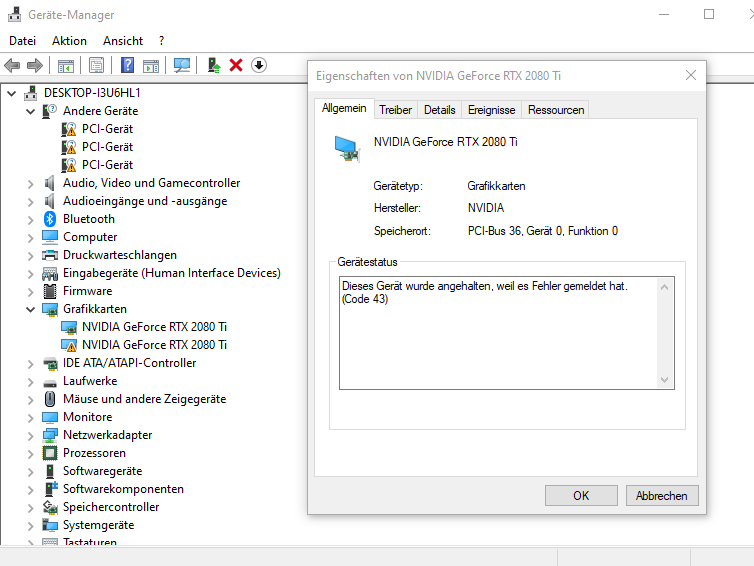Click the Properties toolbar icon
Screen dimensions: 754x566
(96, 65)
